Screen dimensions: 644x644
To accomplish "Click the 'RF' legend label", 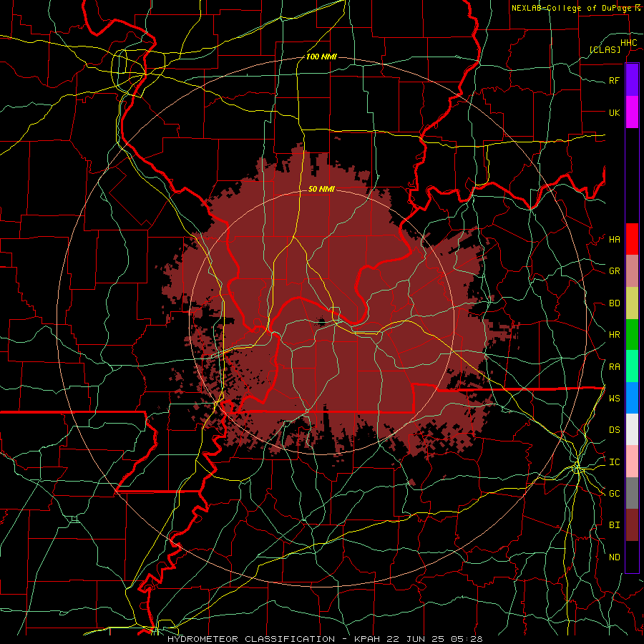I will coord(615,80).
